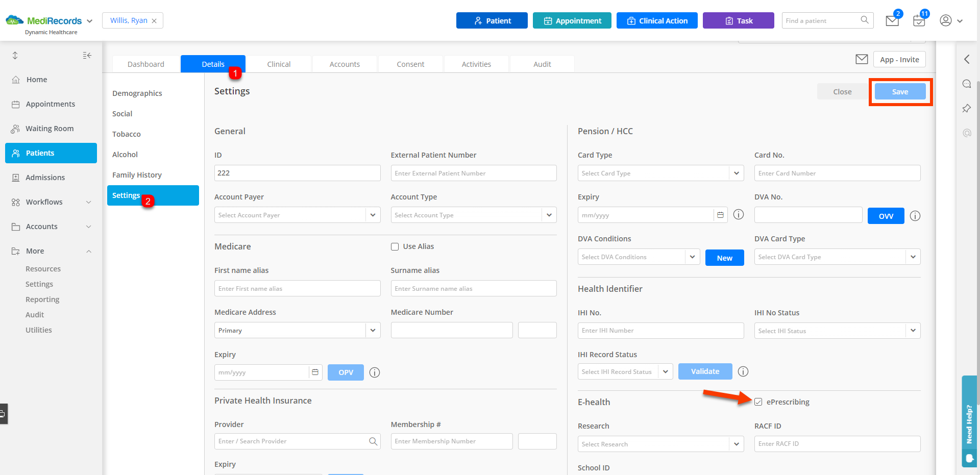Switch to the Clinical tab
This screenshot has height=475, width=980.
(279, 64)
